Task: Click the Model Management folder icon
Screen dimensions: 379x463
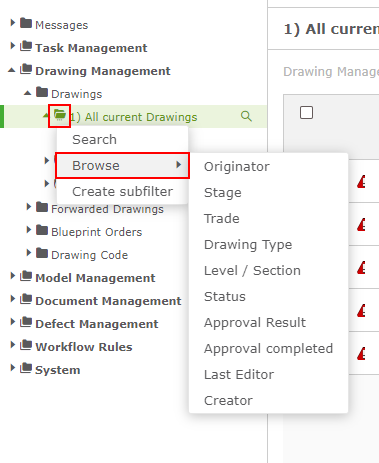Action: pos(26,276)
